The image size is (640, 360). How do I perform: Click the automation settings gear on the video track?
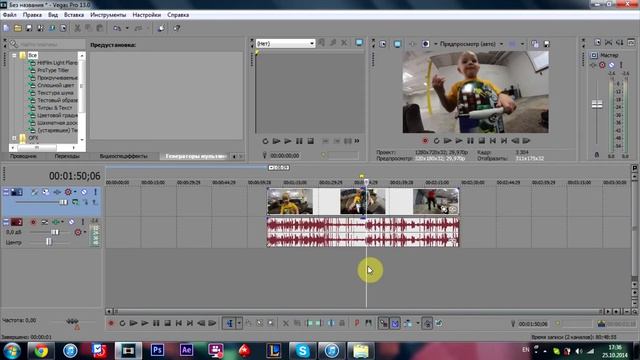point(68,192)
